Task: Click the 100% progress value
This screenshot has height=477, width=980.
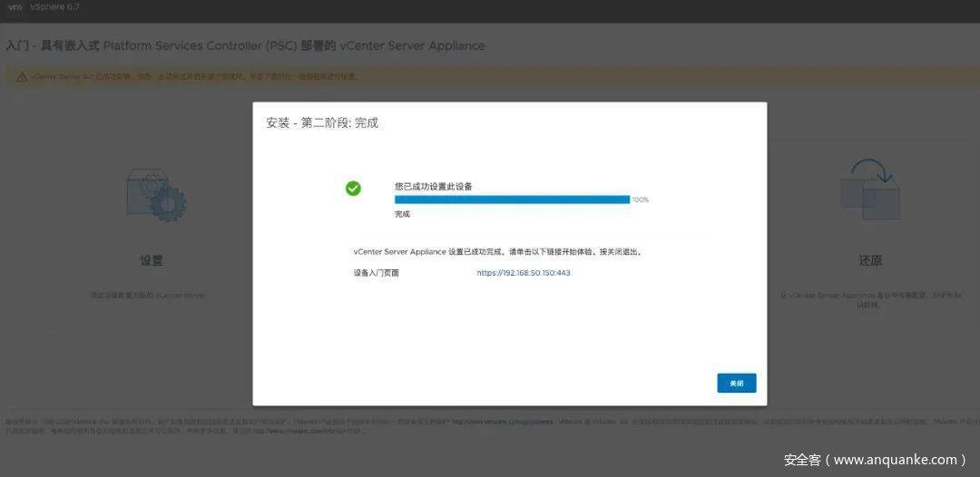Action: pyautogui.click(x=641, y=200)
